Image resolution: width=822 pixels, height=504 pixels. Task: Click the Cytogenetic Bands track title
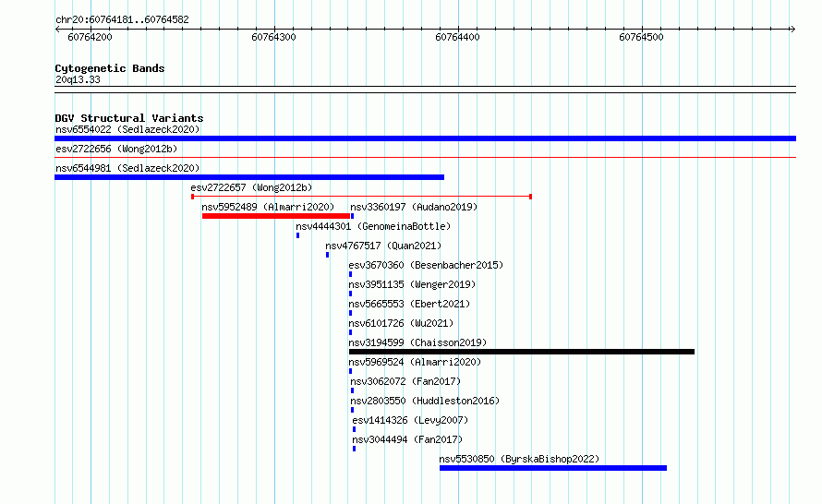tap(110, 68)
